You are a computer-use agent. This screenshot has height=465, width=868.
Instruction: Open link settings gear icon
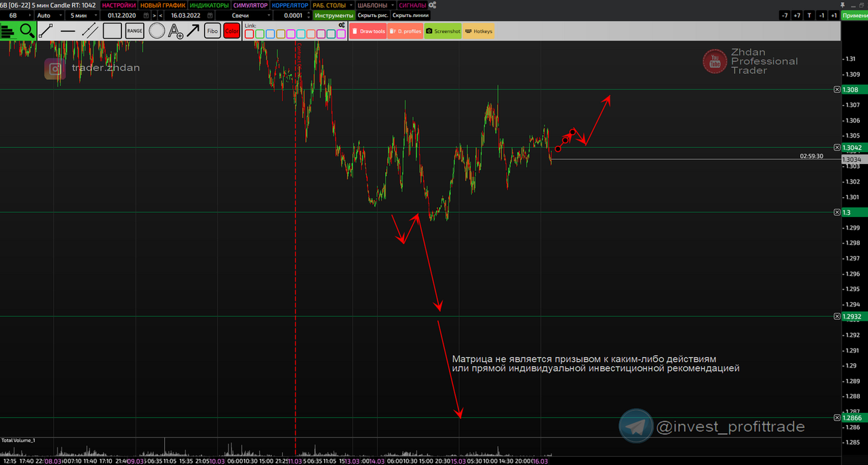(x=342, y=25)
